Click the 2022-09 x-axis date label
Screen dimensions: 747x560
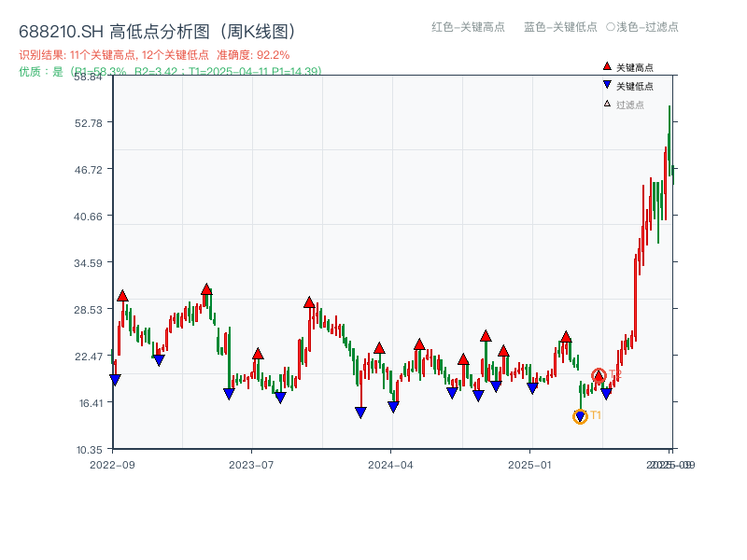click(112, 465)
